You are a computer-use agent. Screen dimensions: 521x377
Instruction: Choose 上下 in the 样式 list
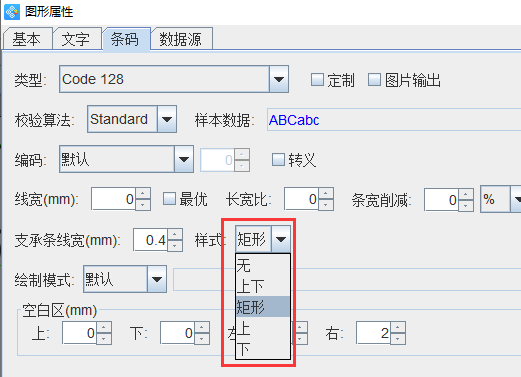(x=263, y=286)
